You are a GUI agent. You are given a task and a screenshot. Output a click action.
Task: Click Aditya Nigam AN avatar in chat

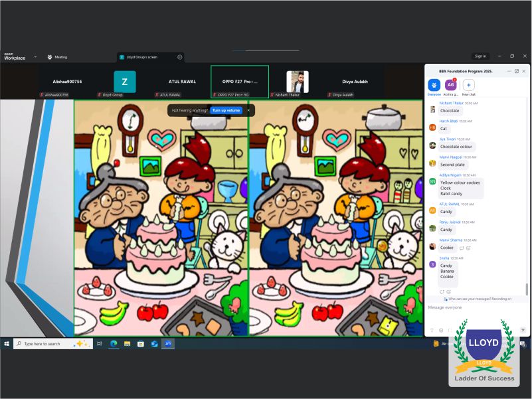tap(432, 181)
